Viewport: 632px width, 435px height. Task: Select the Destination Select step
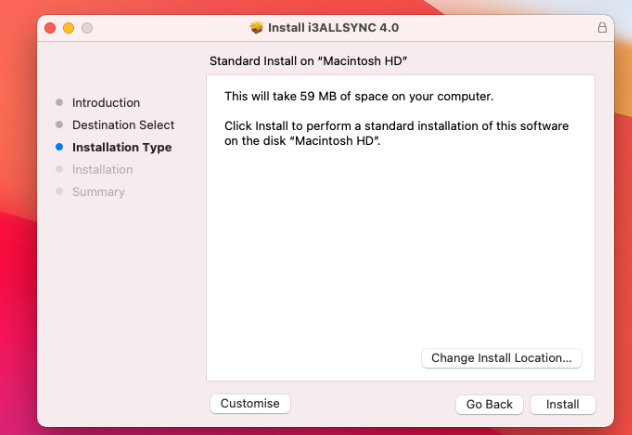tap(123, 125)
